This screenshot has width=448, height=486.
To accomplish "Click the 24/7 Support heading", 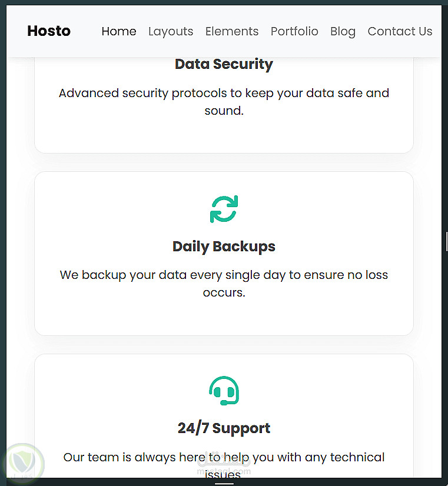I will coord(224,428).
